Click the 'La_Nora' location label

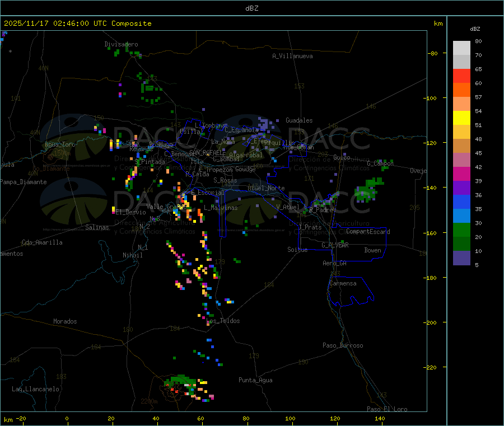[223, 142]
